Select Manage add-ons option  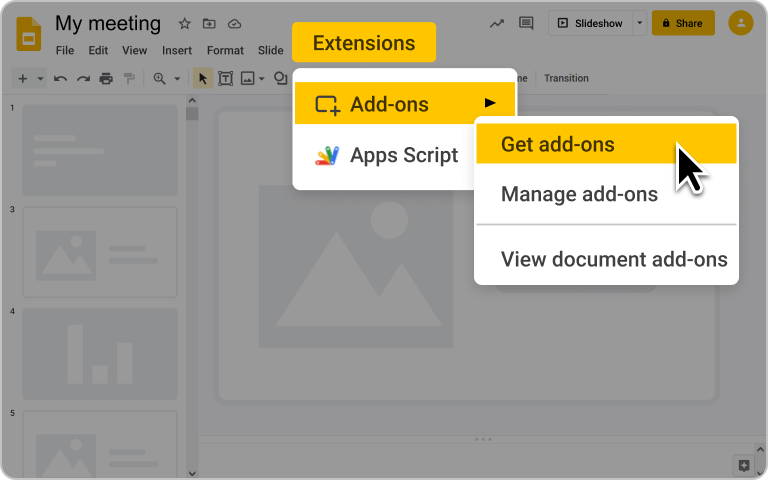(x=579, y=194)
